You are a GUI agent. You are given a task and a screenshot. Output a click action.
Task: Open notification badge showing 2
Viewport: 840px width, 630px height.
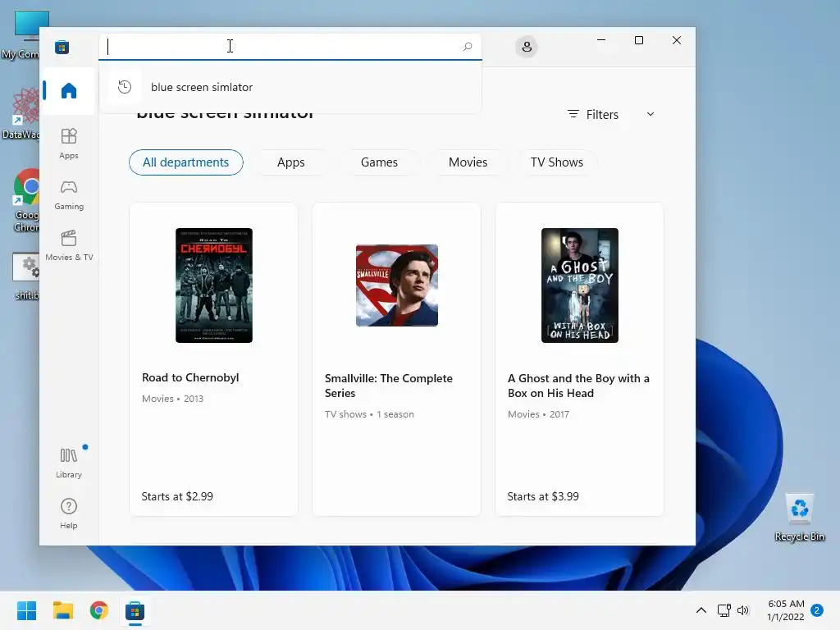817,610
